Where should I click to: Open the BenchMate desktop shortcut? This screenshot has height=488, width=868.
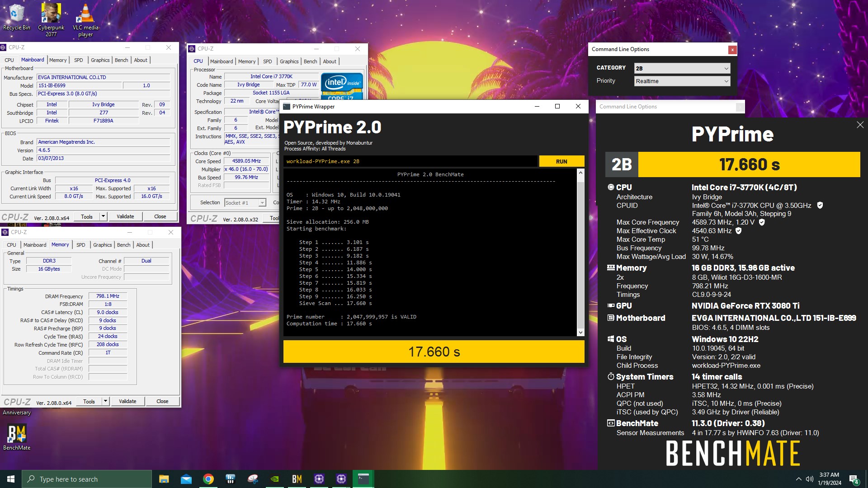tap(17, 437)
